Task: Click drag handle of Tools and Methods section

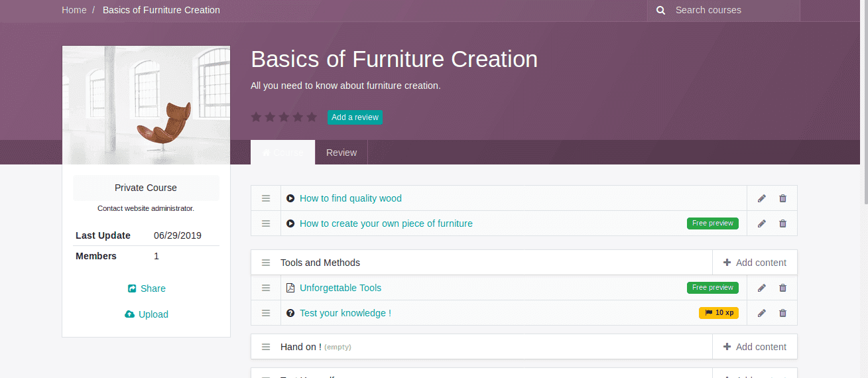Action: [x=266, y=263]
